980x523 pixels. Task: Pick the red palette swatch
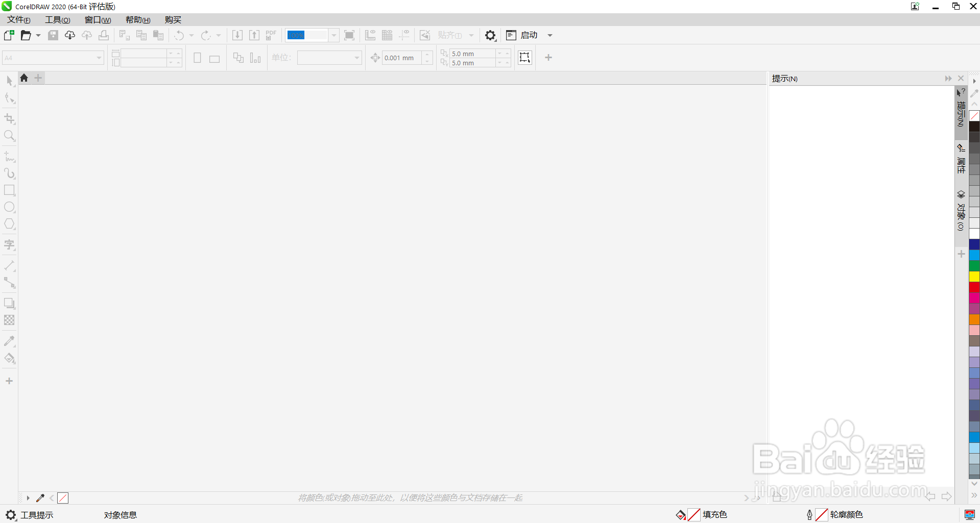click(x=974, y=287)
